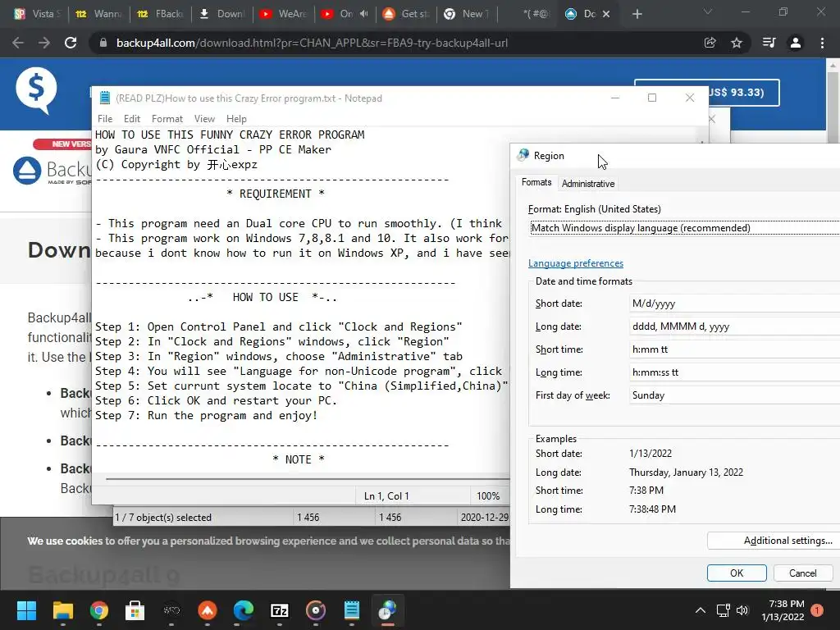The height and width of the screenshot is (630, 840).
Task: Click Additional settings button
Action: click(773, 541)
